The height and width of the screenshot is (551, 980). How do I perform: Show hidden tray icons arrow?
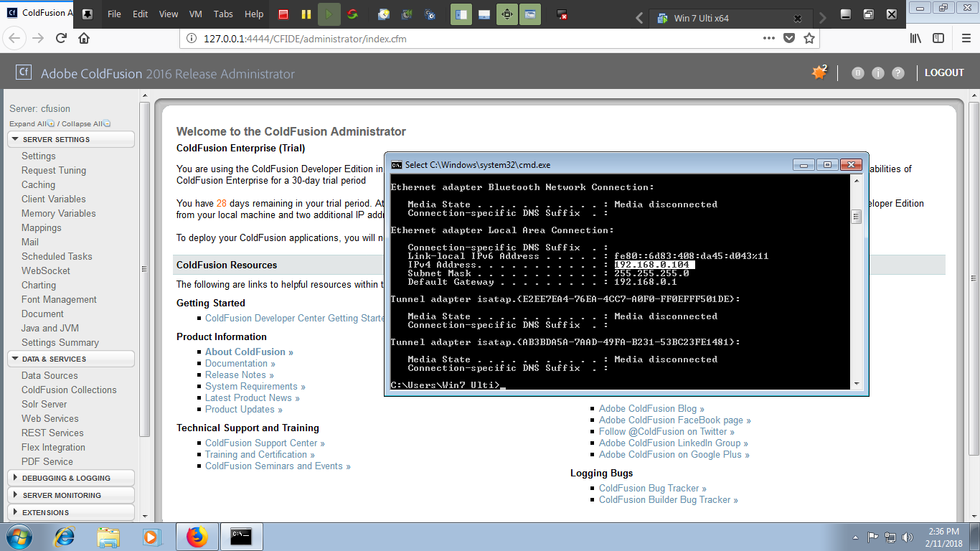(x=855, y=537)
